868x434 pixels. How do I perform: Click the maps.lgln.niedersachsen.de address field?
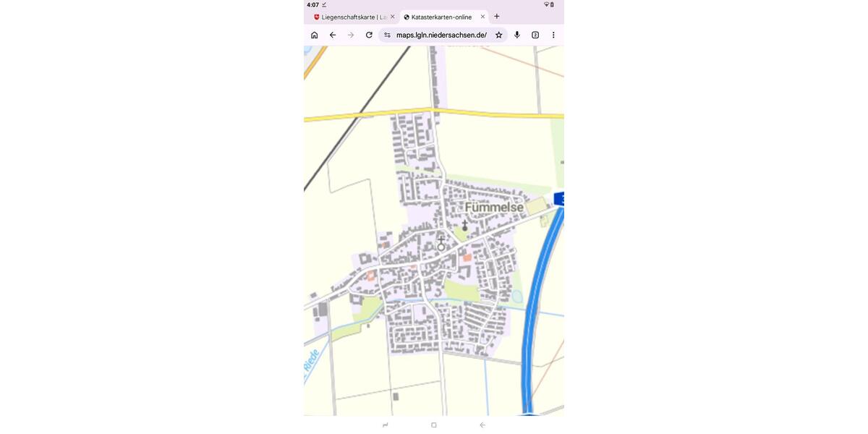441,35
